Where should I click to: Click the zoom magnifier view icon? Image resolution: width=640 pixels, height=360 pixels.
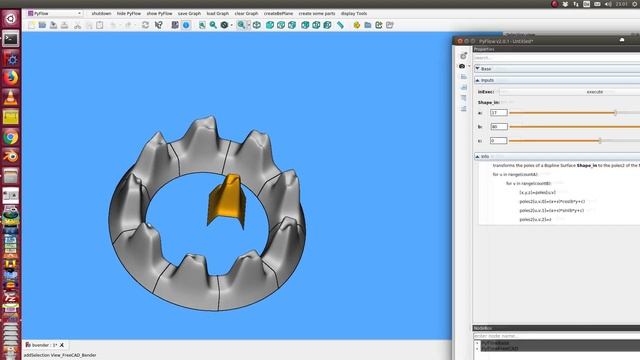pyautogui.click(x=241, y=25)
